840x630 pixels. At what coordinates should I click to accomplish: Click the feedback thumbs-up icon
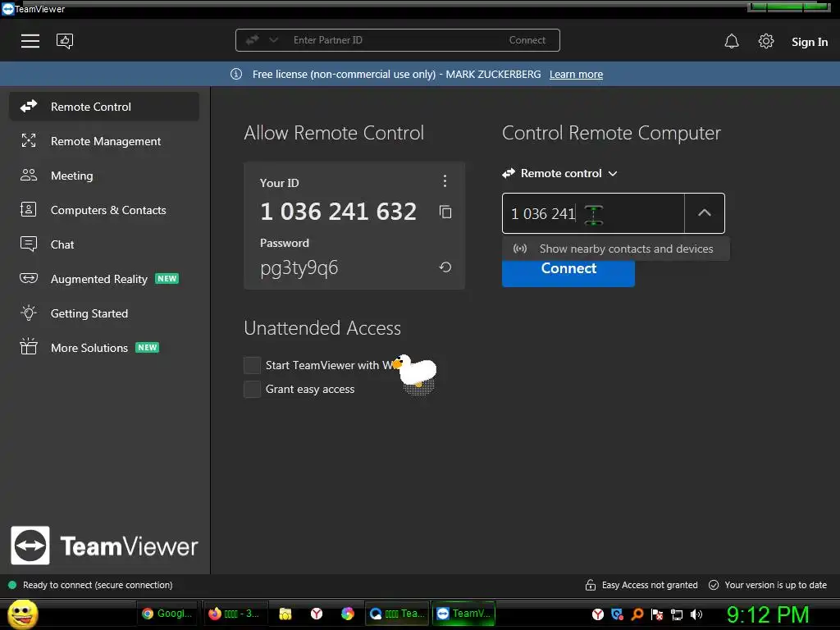point(65,41)
